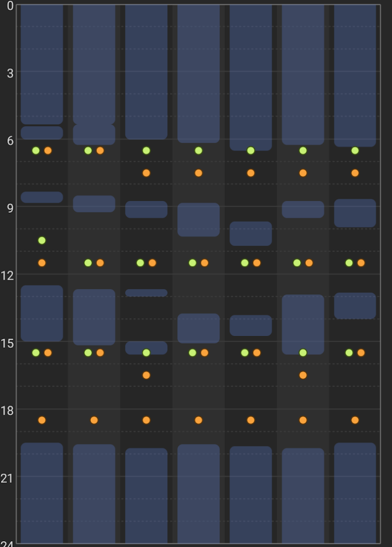Screen dimensions: 392x547
Task: Select the thin blue bar just below hour 12 in third column
Action: (x=146, y=293)
